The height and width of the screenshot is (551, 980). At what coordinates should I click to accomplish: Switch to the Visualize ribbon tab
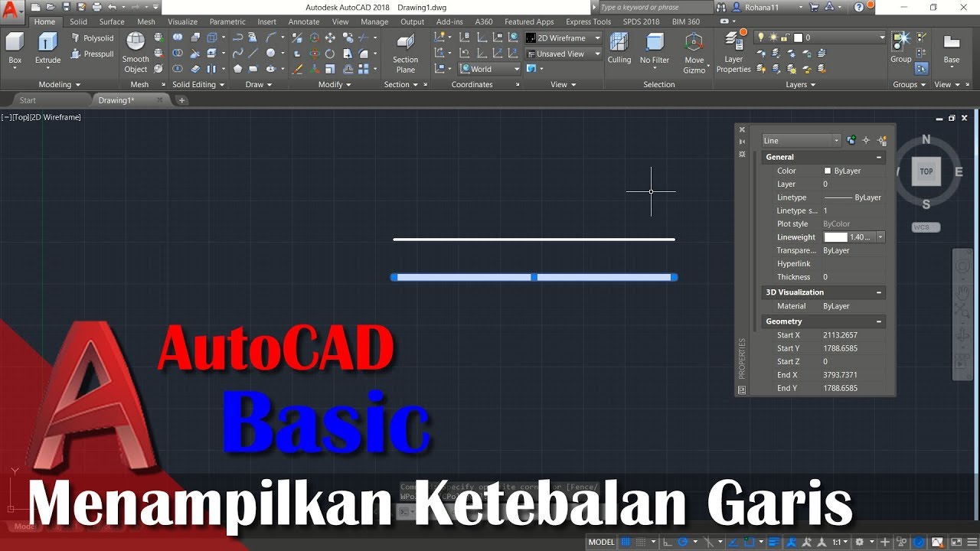(x=182, y=22)
